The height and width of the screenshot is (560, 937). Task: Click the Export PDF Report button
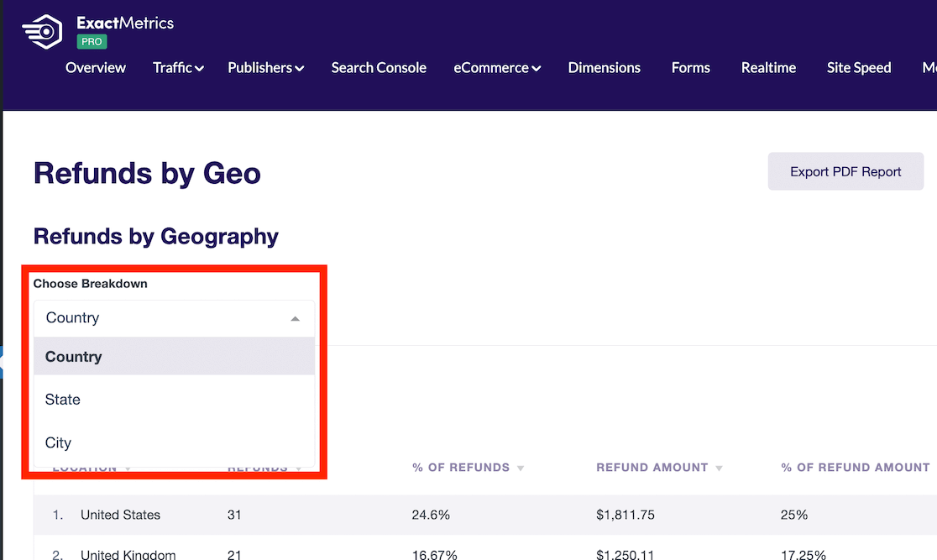point(845,170)
